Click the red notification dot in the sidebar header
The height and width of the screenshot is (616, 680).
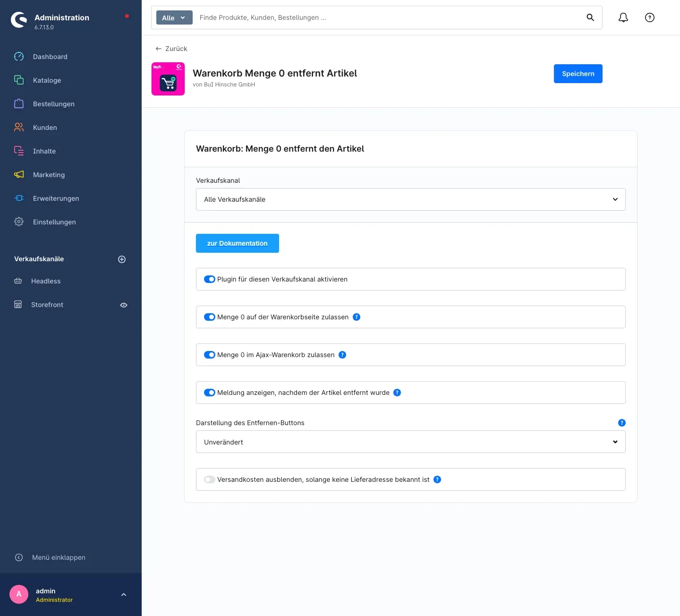(127, 16)
